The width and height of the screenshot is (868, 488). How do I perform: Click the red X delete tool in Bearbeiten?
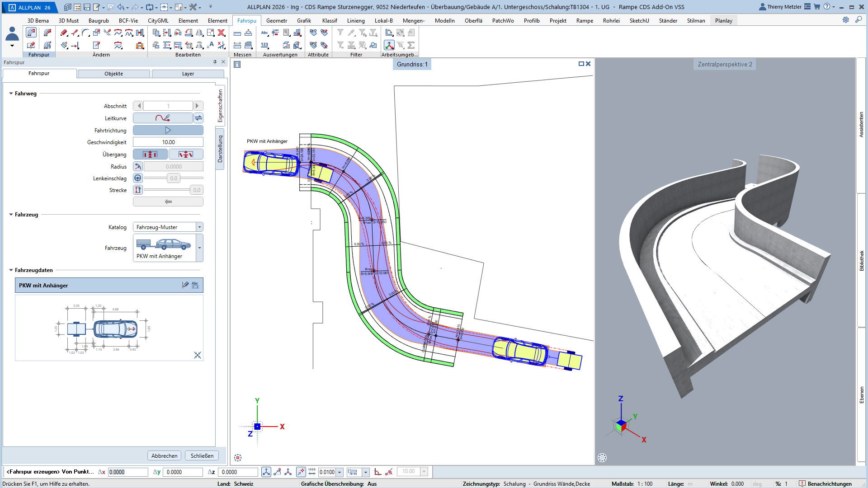[221, 33]
